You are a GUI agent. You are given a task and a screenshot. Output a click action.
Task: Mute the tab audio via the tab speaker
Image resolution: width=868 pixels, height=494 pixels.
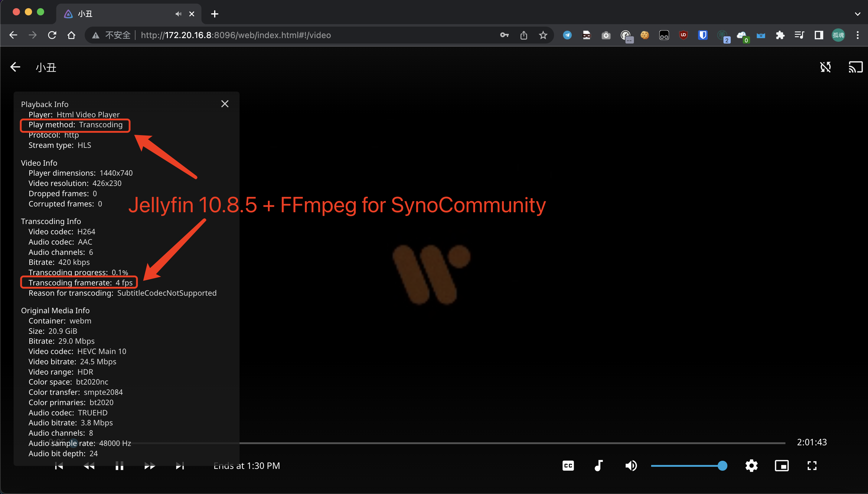tap(178, 14)
